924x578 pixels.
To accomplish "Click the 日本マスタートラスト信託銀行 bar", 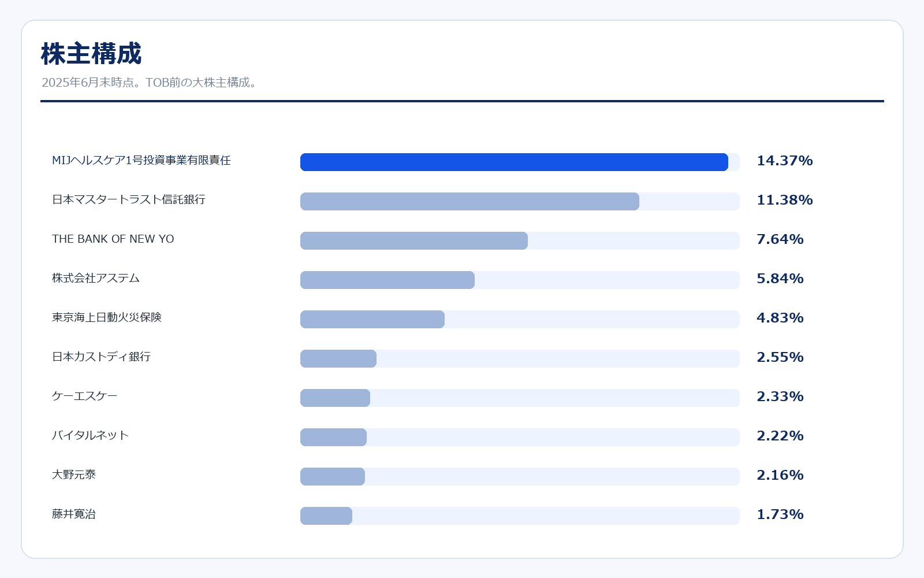I will [470, 202].
